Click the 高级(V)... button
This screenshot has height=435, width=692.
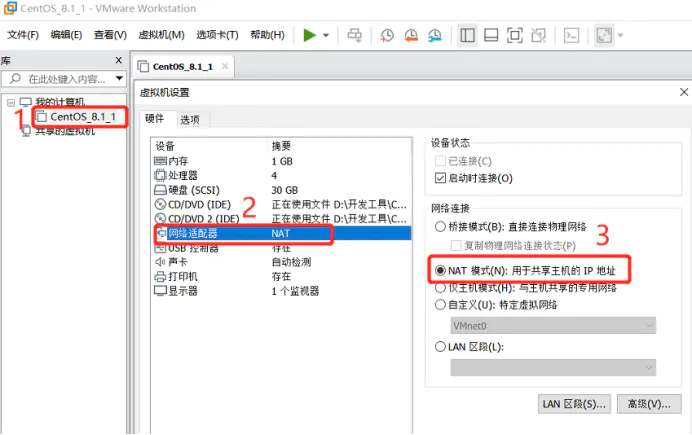pos(649,404)
